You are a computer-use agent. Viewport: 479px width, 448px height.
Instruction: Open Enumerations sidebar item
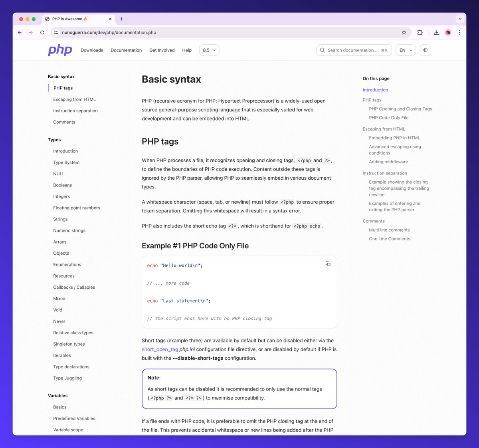pos(67,265)
